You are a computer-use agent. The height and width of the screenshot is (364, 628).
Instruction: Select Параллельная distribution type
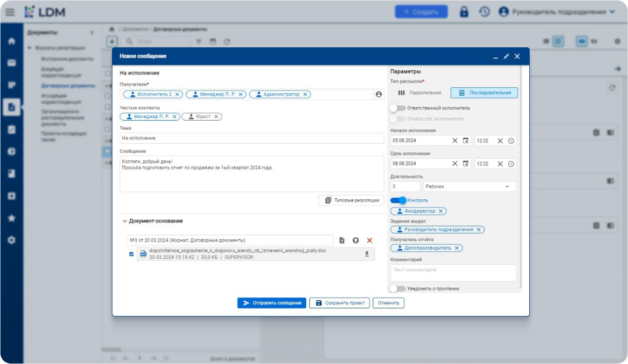pyautogui.click(x=420, y=93)
